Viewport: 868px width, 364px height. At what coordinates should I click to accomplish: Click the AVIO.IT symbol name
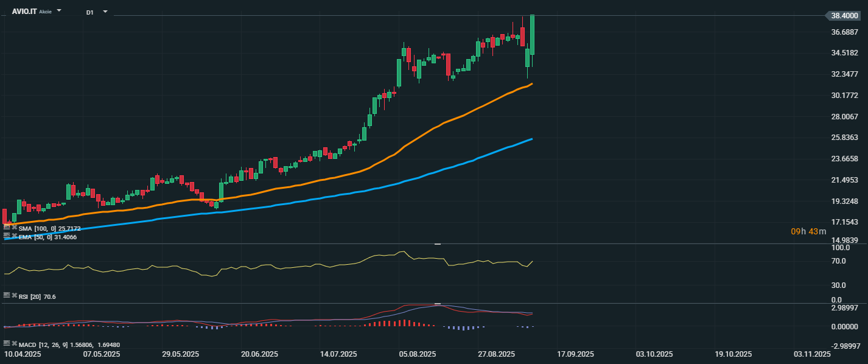coord(24,12)
